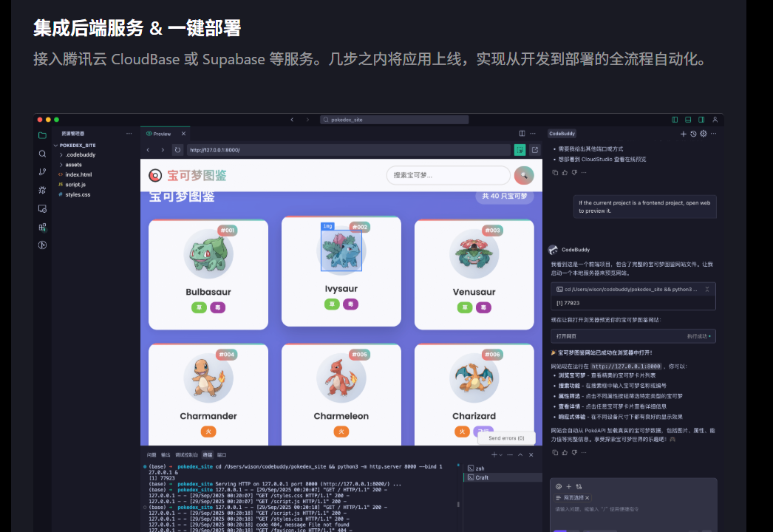Dislike the first chat response thumbs down
Screen dimensions: 773x532
(x=574, y=173)
